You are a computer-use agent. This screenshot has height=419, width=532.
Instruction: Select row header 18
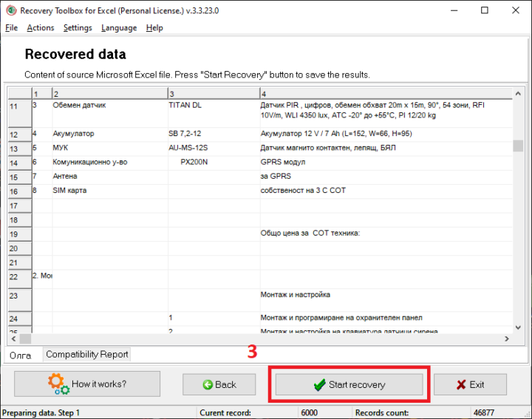click(20, 220)
